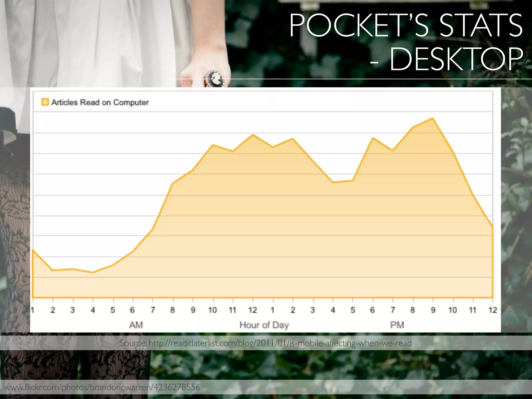The width and height of the screenshot is (532, 399).
Task: Click the 'Articles Read on Computer' legend label
Action: click(x=100, y=102)
